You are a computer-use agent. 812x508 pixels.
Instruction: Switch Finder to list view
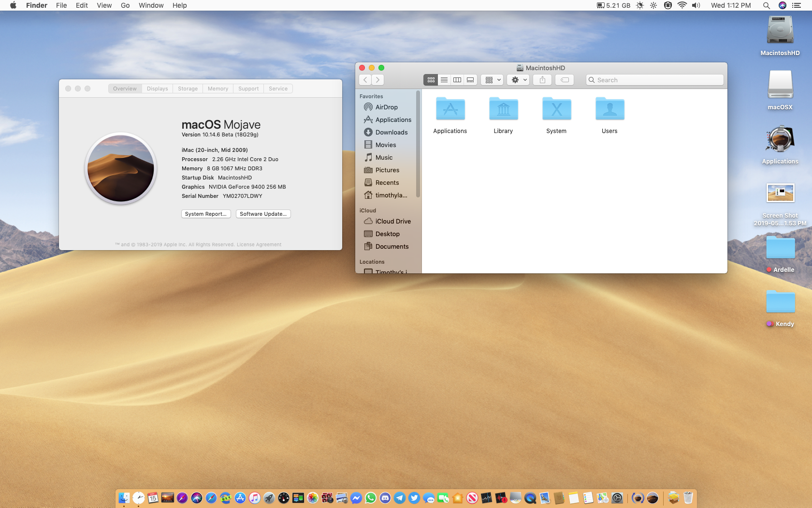(x=444, y=80)
